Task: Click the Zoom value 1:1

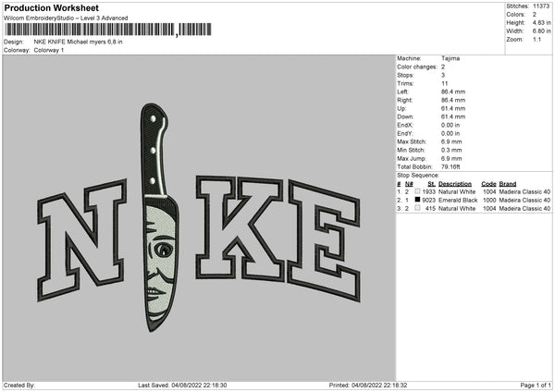Action: pos(536,40)
